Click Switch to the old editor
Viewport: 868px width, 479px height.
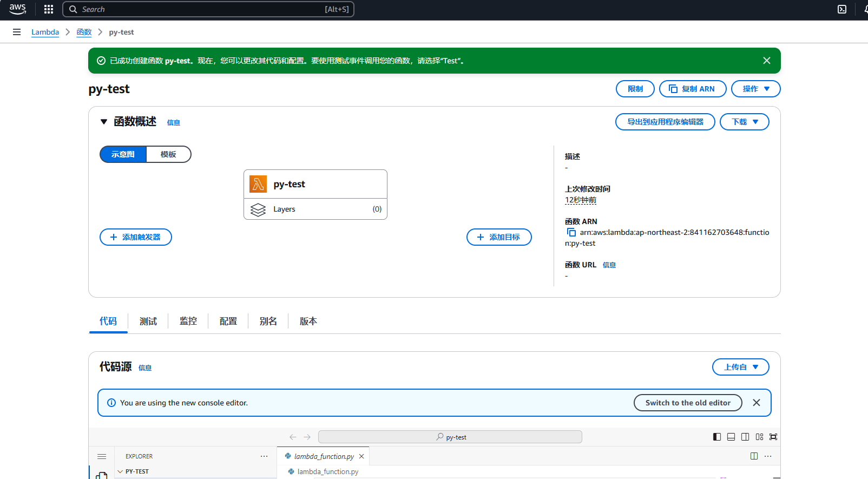pyautogui.click(x=688, y=403)
